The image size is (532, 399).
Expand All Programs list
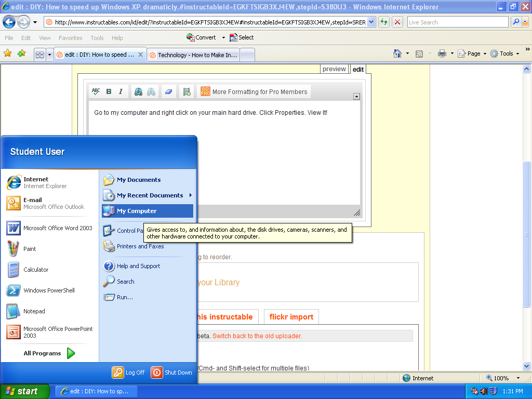[49, 353]
